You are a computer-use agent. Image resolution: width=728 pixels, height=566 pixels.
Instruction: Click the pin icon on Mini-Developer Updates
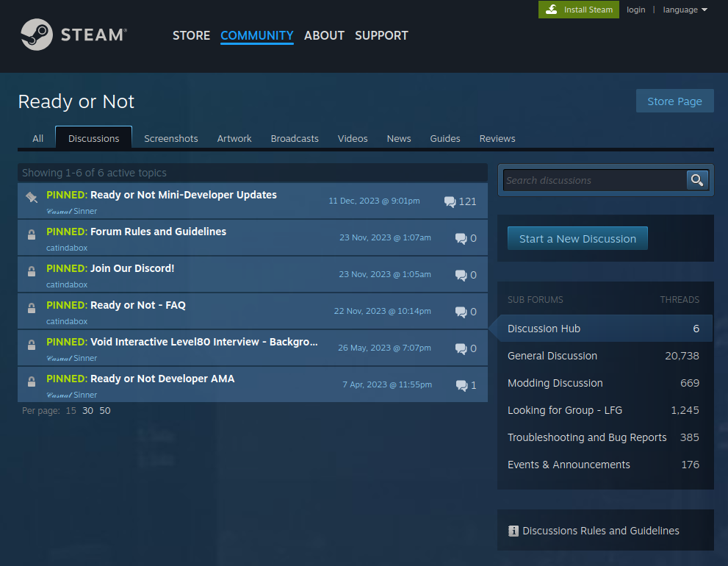[32, 197]
